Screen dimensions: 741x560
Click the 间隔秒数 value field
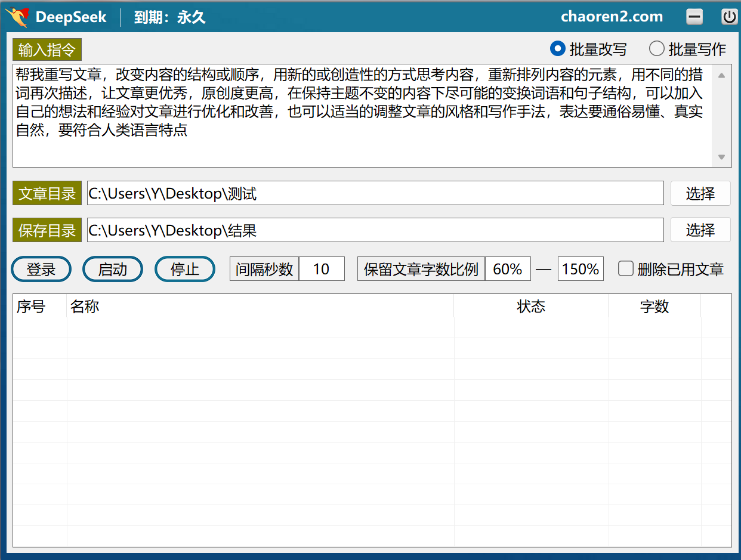click(322, 269)
